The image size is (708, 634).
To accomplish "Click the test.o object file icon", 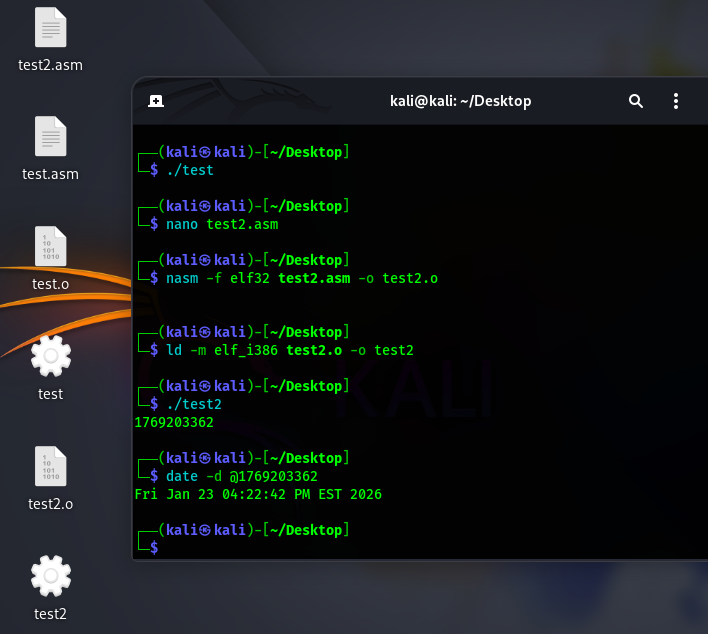I will coord(51,248).
